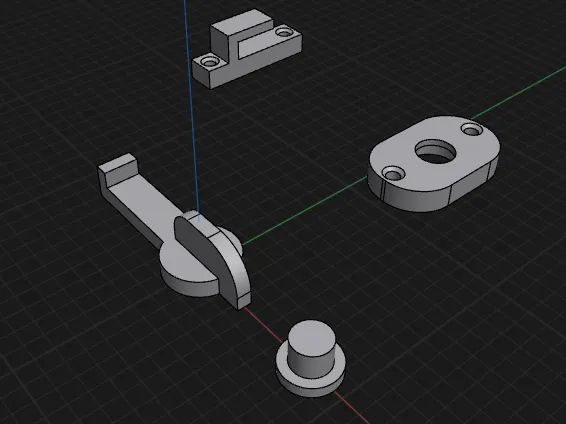
Task: Click the large center hole of oval plate
Action: tap(436, 151)
